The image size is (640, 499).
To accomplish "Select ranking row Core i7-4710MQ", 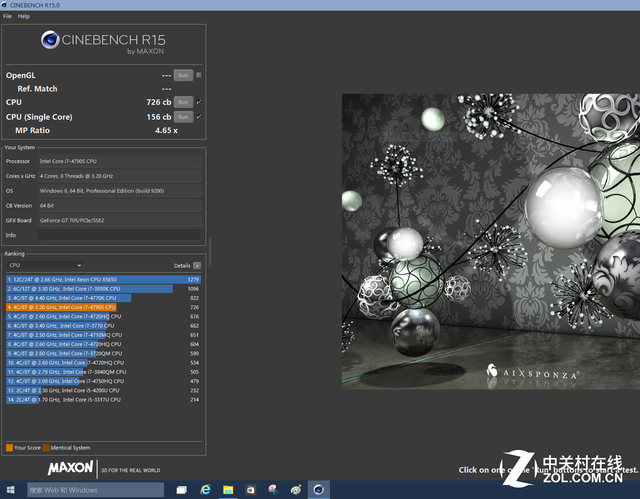I will click(x=103, y=335).
